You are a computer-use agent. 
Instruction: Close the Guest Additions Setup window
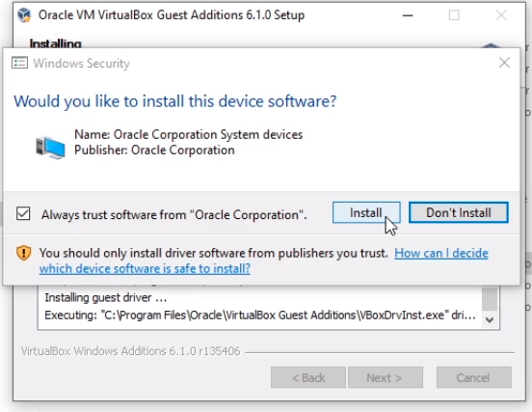(501, 15)
